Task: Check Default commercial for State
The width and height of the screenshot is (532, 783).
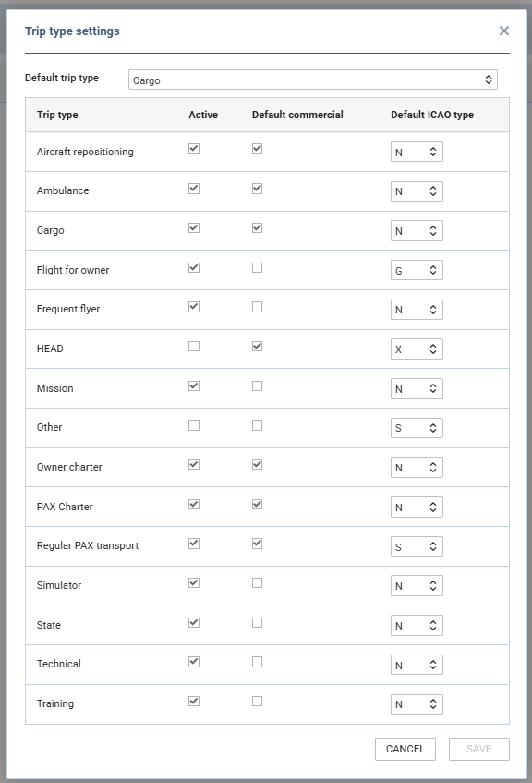Action: click(257, 623)
